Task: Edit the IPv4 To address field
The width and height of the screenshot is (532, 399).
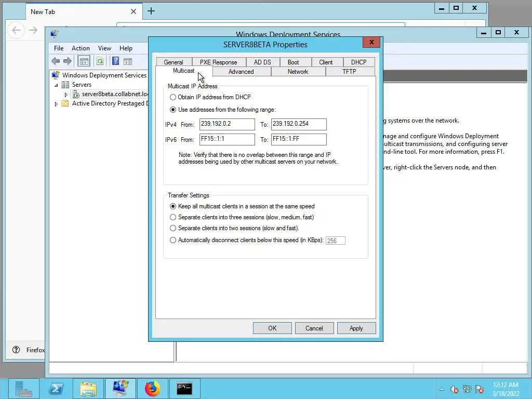Action: click(299, 124)
